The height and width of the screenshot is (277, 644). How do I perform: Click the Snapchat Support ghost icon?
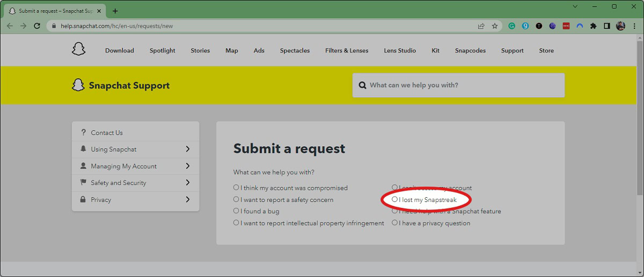[78, 85]
